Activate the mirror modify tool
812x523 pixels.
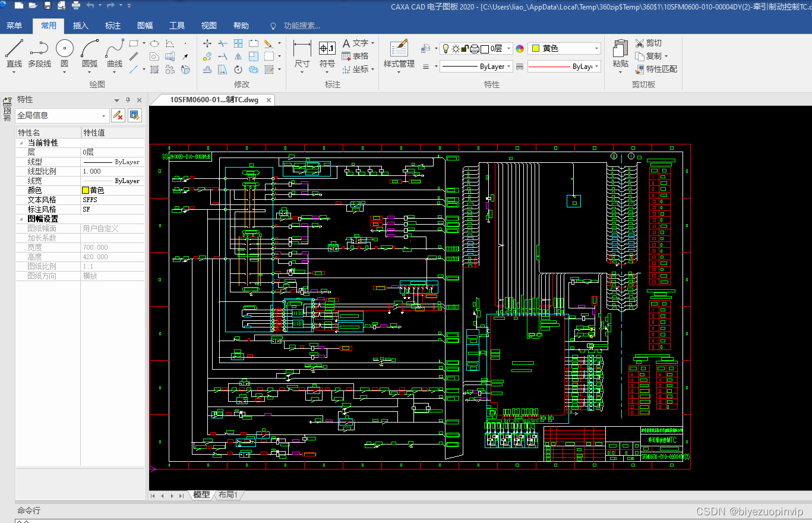click(238, 56)
